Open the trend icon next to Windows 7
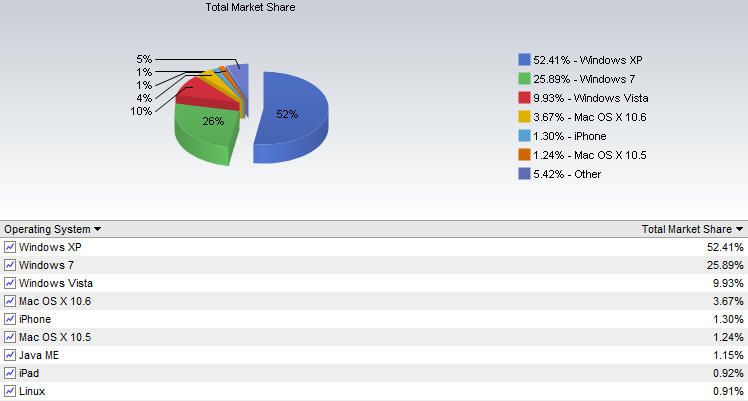The height and width of the screenshot is (401, 748). [10, 265]
